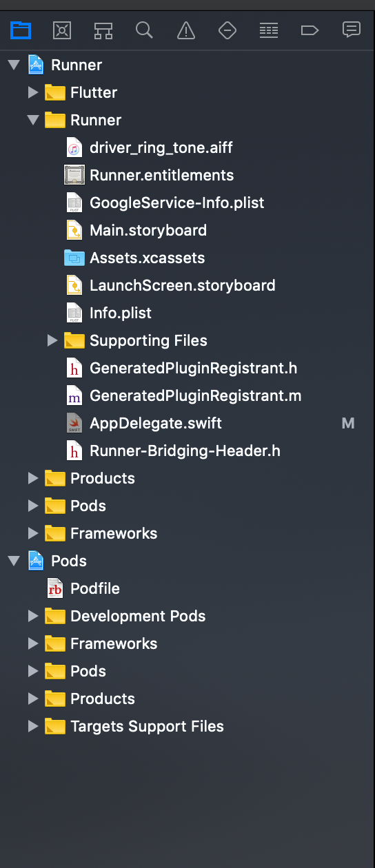The width and height of the screenshot is (375, 868).
Task: Click the Runner project blueprint icon
Action: click(x=36, y=65)
